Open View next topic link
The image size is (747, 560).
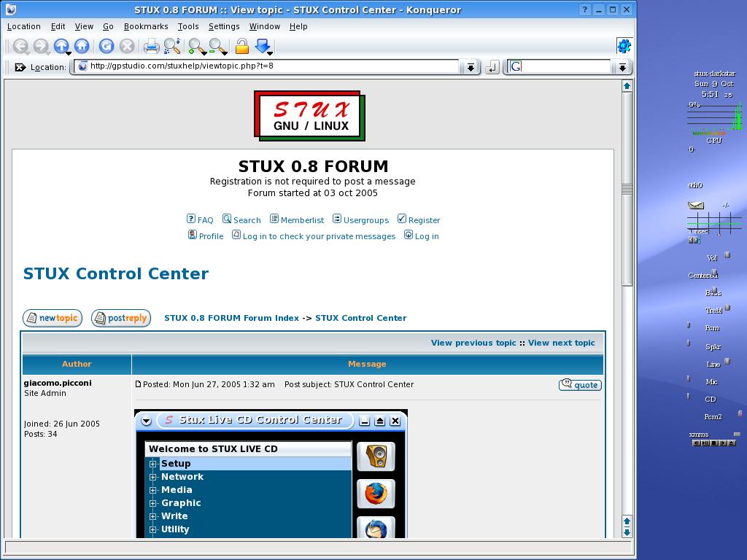pyautogui.click(x=561, y=343)
